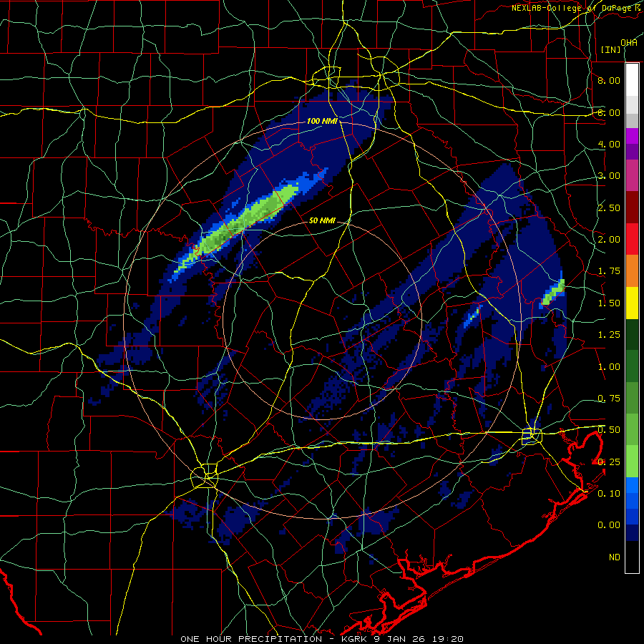644x644 pixels.
Task: Click the '4.00' legend value
Action: [609, 144]
